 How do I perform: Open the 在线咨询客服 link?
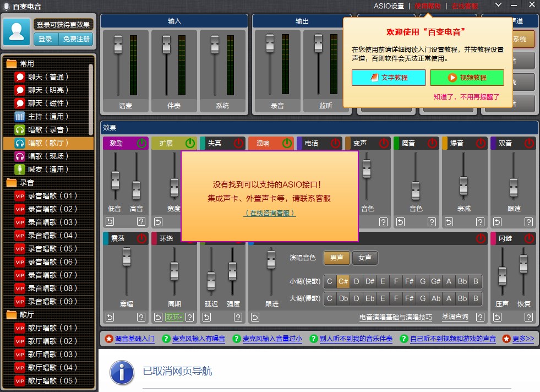tap(270, 213)
